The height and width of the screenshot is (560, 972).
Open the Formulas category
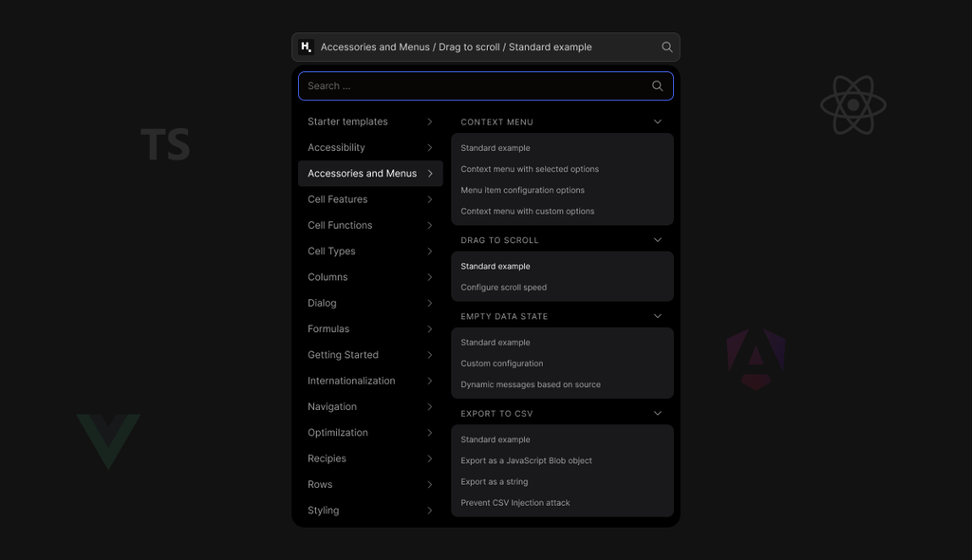point(371,328)
